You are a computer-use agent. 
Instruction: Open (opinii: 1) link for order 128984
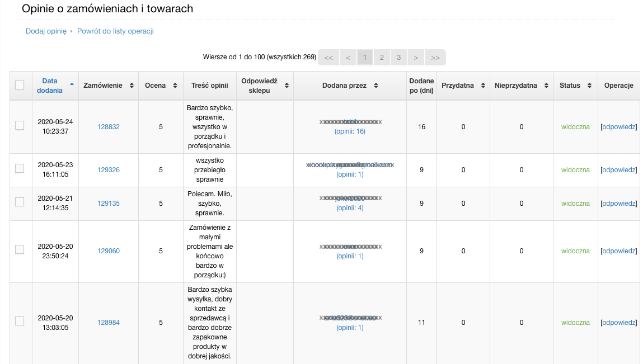350,328
